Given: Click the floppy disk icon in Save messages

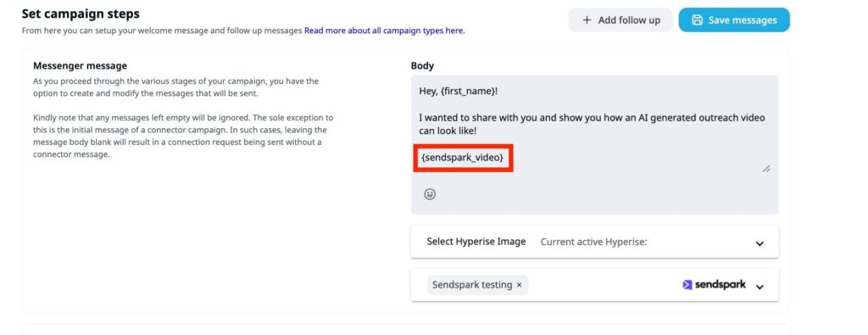Looking at the screenshot, I should 697,20.
